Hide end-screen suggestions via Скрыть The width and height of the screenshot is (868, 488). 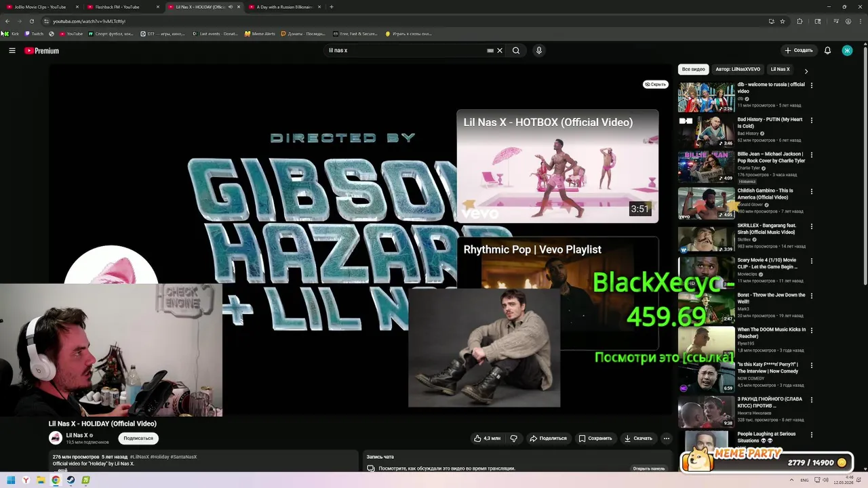click(x=656, y=84)
